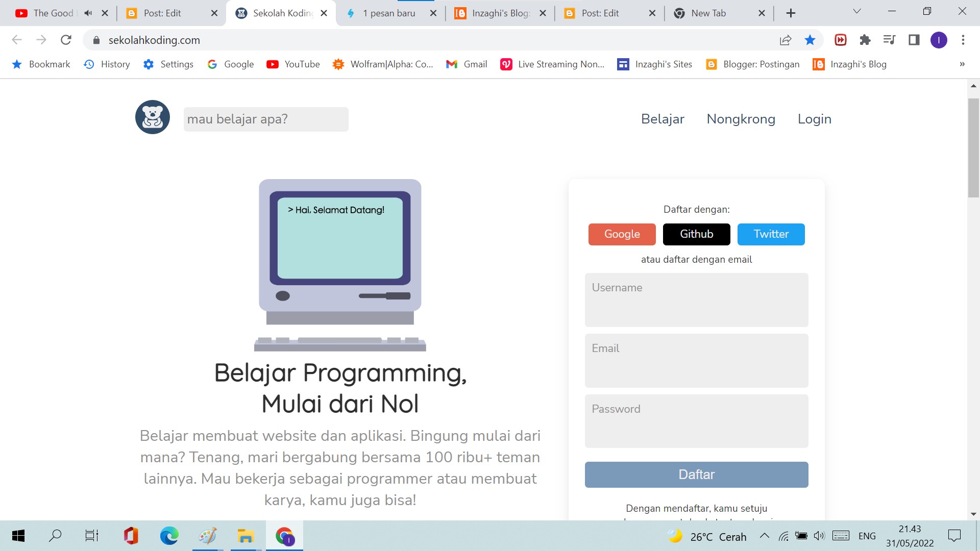The height and width of the screenshot is (551, 980).
Task: Sign up with the Github button
Action: coord(696,234)
